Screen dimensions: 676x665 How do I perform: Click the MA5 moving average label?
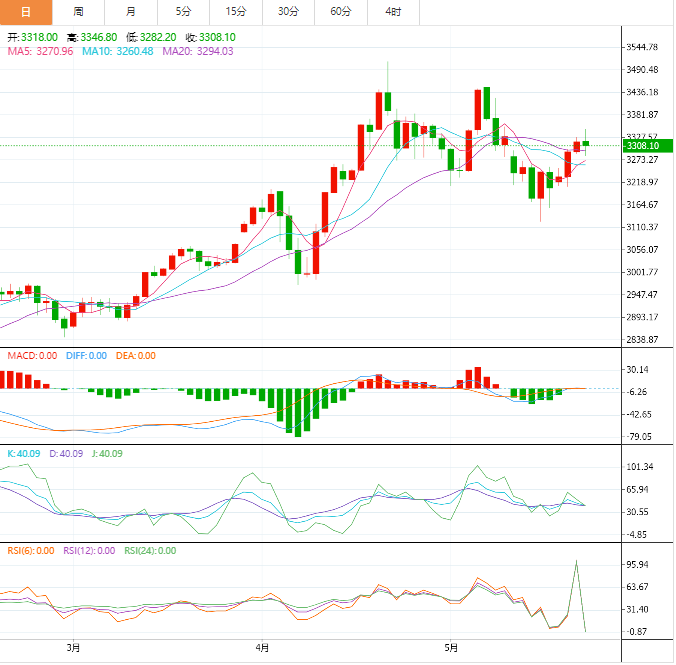pos(39,52)
